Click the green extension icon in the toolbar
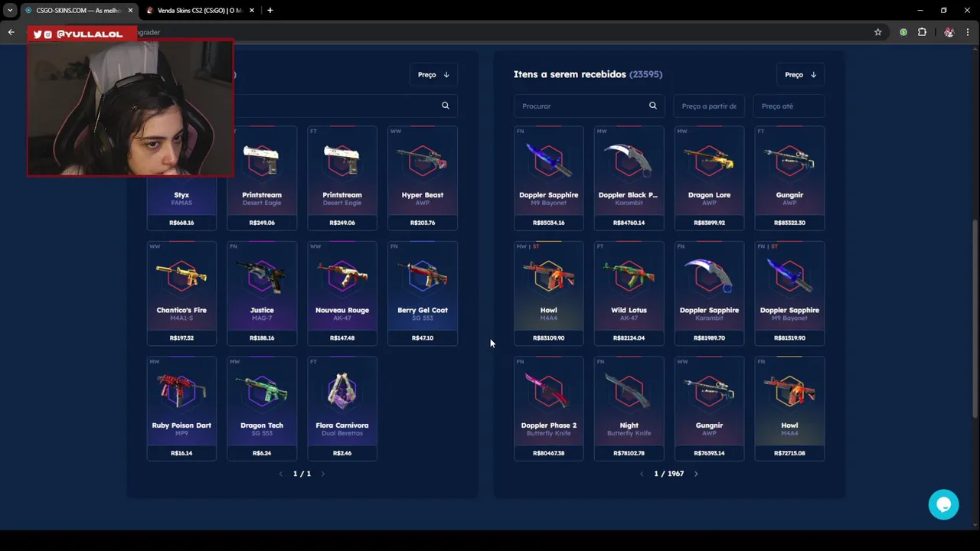Image resolution: width=980 pixels, height=551 pixels. click(903, 32)
